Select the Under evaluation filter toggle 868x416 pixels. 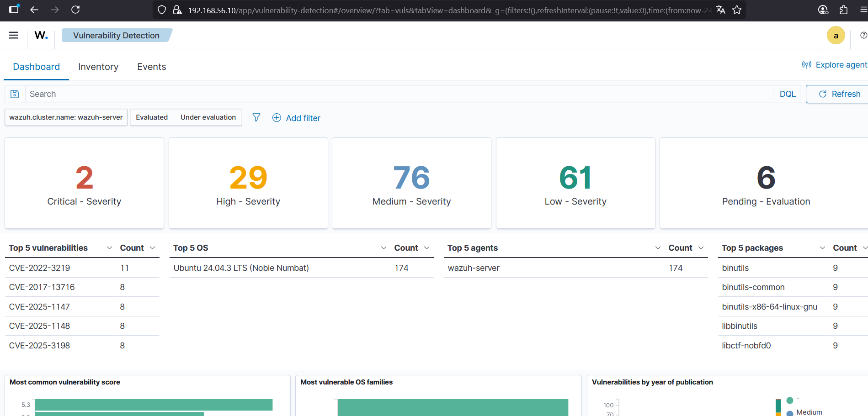tap(208, 117)
